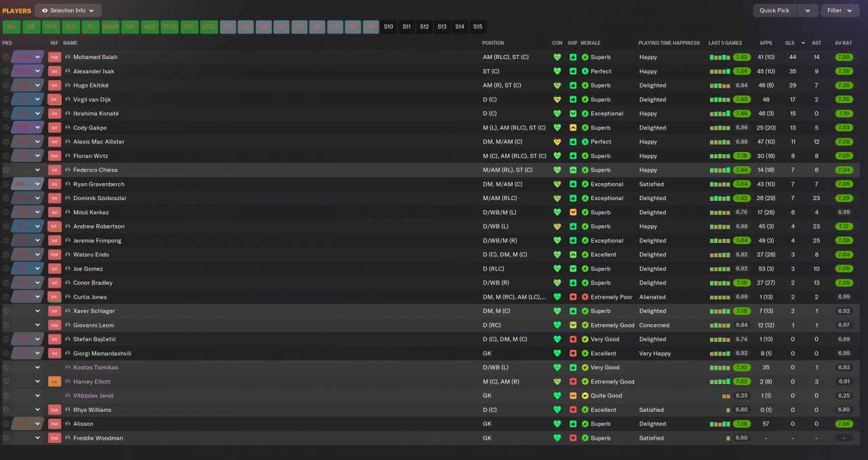Viewport: 868px width, 460px height.
Task: Click the player profile icon beside Kostas Tsimikas
Action: (x=68, y=368)
